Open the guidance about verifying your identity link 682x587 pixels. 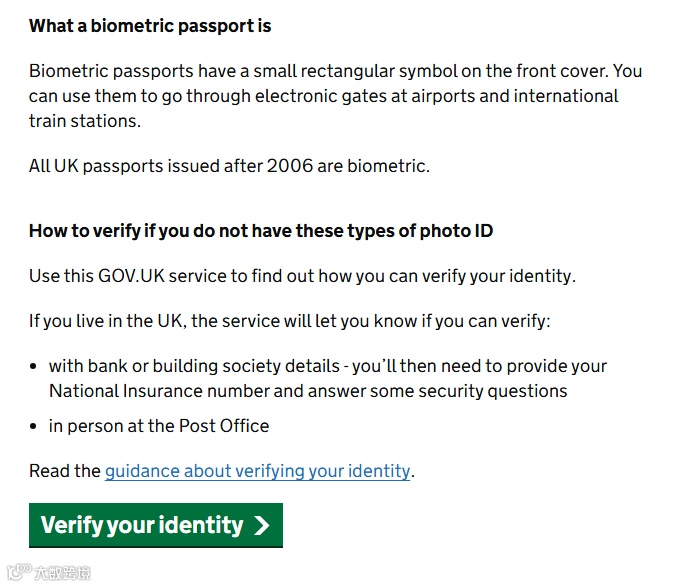pyautogui.click(x=257, y=471)
